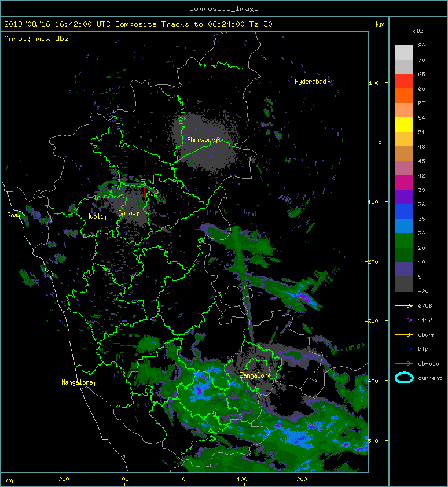Click the bip legend label
Viewport: 448px width, 487px height.
pyautogui.click(x=423, y=349)
